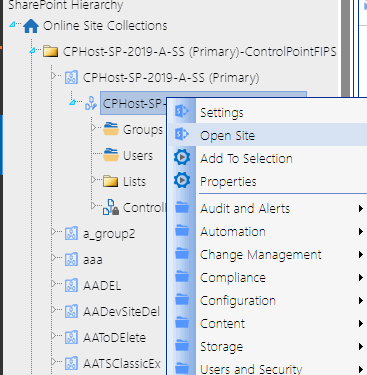The image size is (367, 375).
Task: Click gear icon beside Properties
Action: 182,180
